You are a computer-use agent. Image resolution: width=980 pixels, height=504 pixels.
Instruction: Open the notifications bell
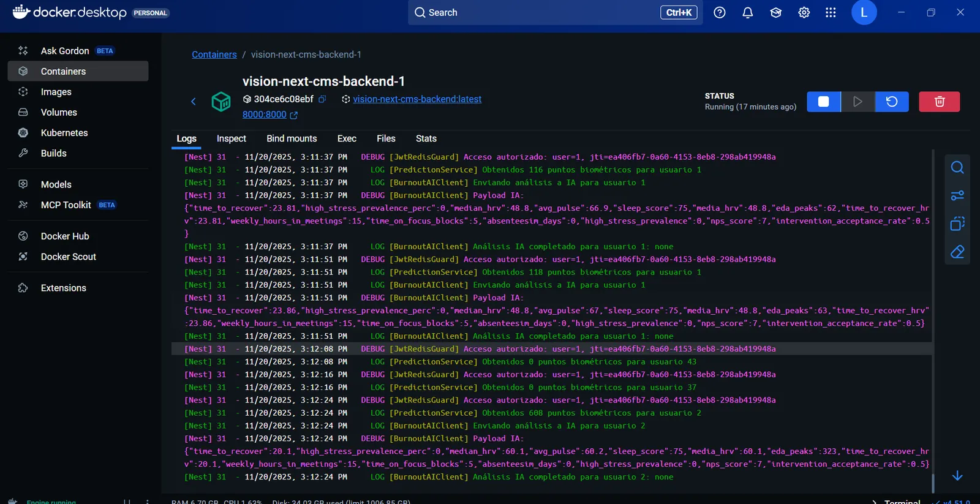click(x=748, y=12)
